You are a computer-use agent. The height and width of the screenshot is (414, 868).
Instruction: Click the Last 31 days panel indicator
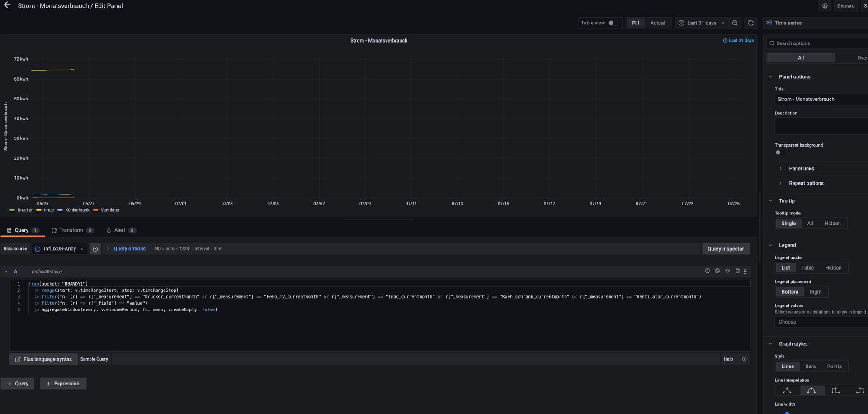(x=738, y=41)
